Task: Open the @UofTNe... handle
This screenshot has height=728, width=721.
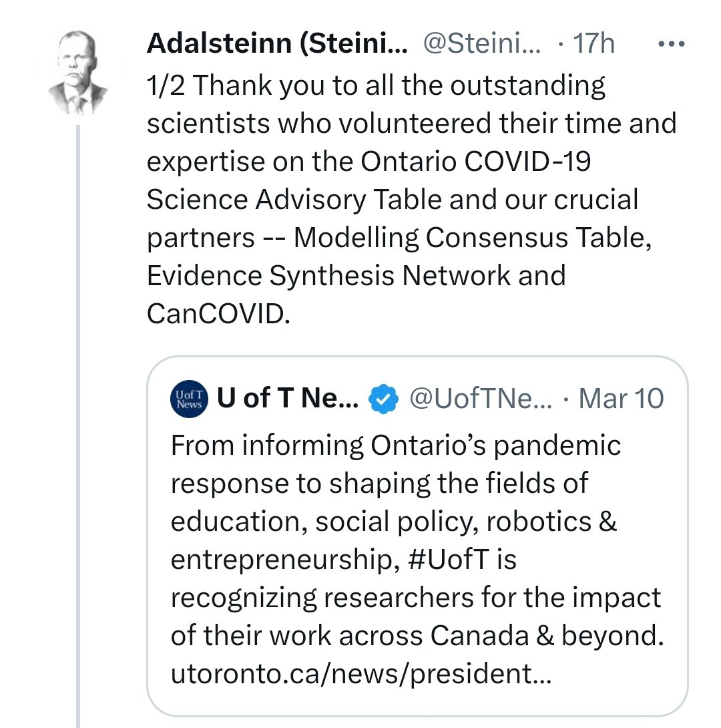Action: point(481,399)
